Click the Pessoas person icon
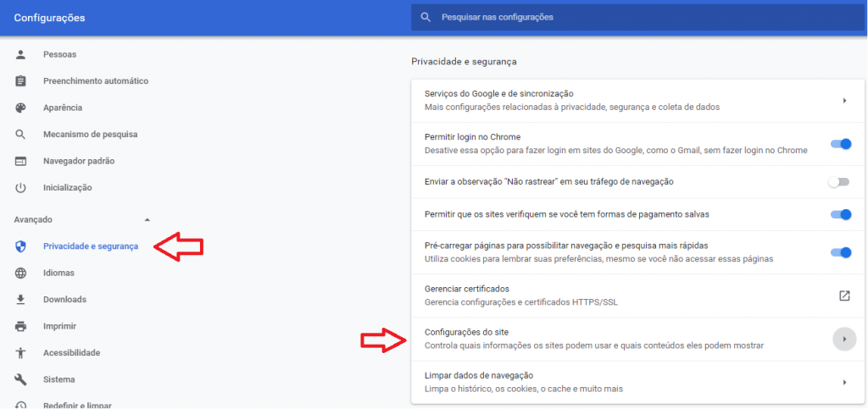 coord(20,54)
